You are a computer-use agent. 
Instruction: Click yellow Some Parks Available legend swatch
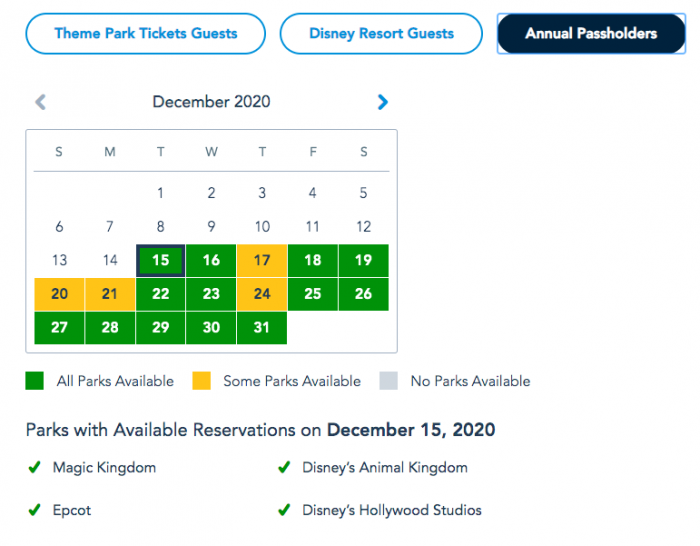coord(202,381)
